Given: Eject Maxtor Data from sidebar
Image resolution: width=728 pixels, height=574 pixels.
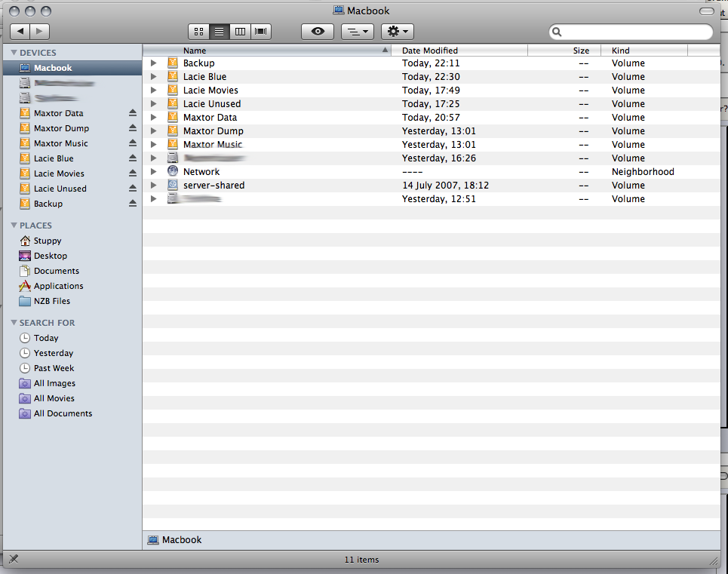Looking at the screenshot, I should tap(133, 112).
